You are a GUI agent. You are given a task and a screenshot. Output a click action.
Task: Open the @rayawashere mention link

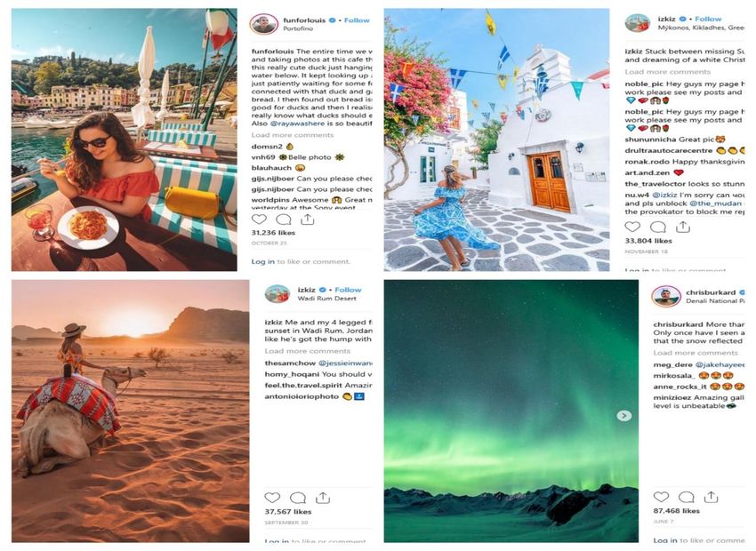[297, 124]
